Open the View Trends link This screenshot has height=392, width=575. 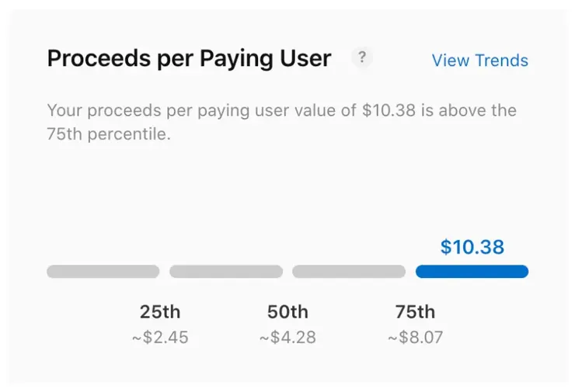(x=479, y=61)
